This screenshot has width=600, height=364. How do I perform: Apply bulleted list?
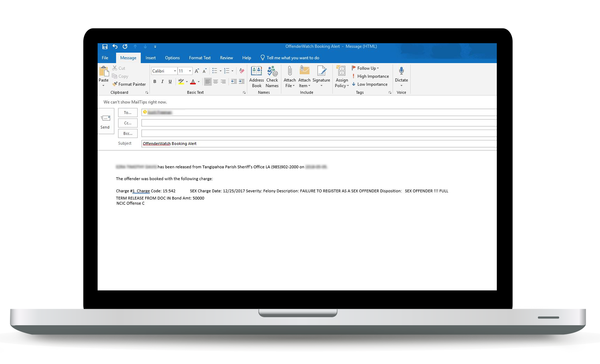(214, 71)
